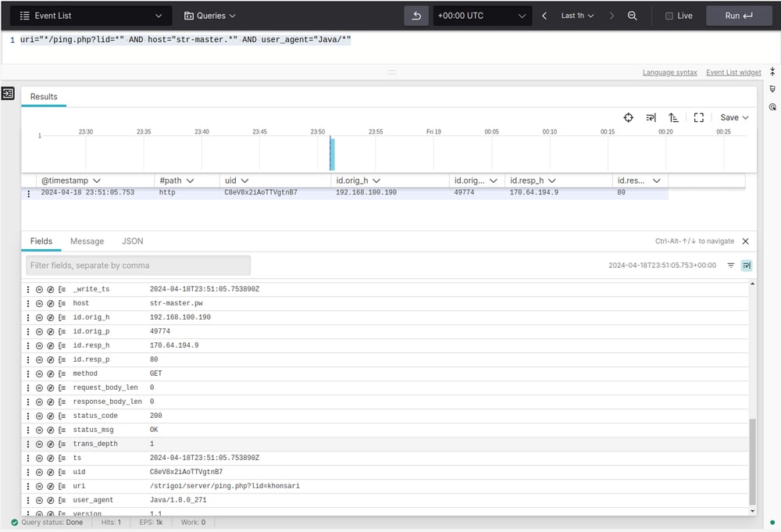Viewport: 781px width, 532px height.
Task: Open the Save dropdown
Action: (x=734, y=117)
